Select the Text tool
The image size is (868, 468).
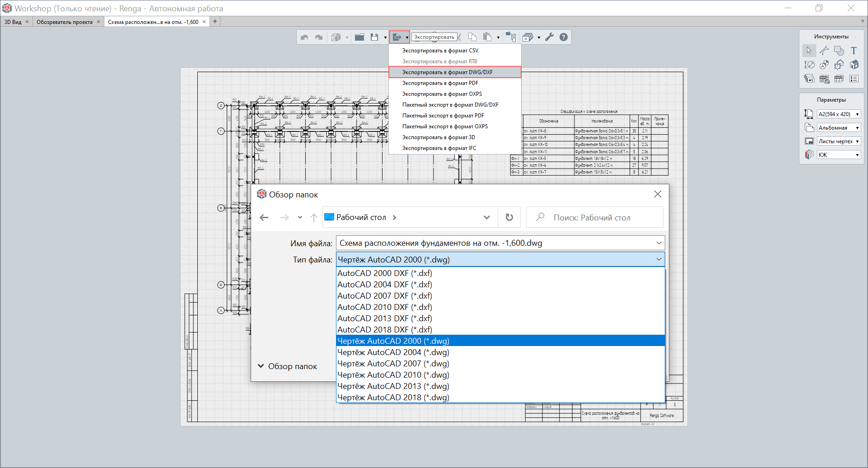(854, 51)
